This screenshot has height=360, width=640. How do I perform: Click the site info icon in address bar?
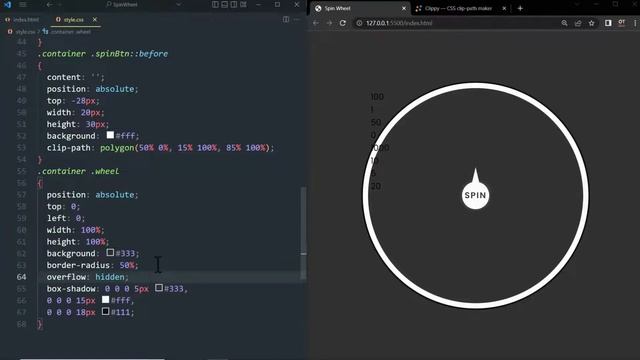(359, 23)
